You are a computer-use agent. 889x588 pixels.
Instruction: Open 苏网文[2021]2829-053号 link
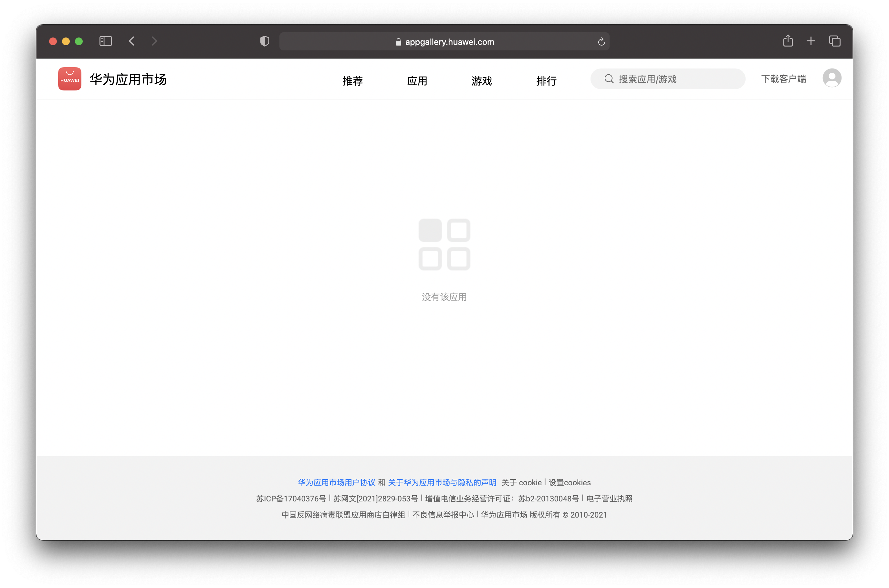click(x=375, y=499)
